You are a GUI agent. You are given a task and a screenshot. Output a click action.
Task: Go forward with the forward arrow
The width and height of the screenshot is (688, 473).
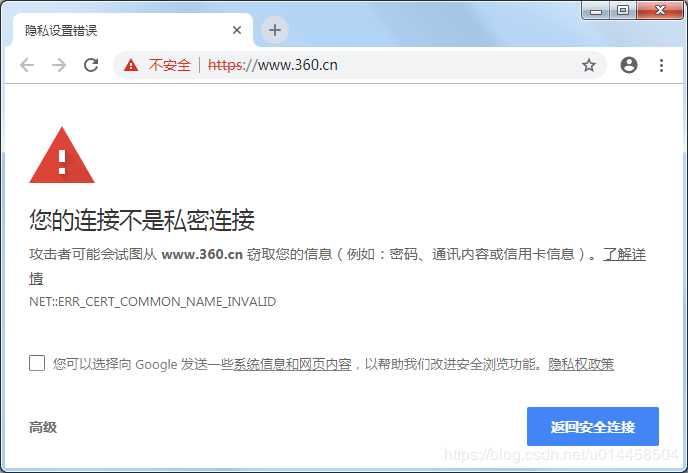tap(59, 65)
